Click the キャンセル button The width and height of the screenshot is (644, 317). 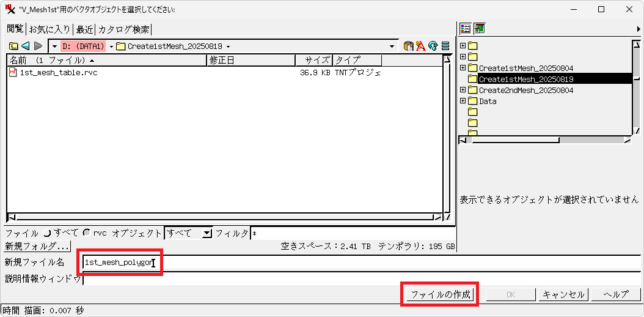click(x=564, y=294)
